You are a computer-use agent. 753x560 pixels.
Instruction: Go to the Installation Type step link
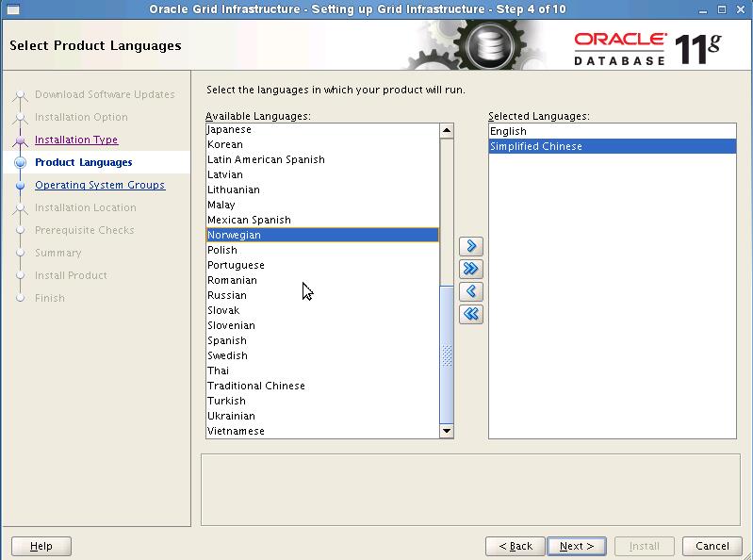click(76, 140)
